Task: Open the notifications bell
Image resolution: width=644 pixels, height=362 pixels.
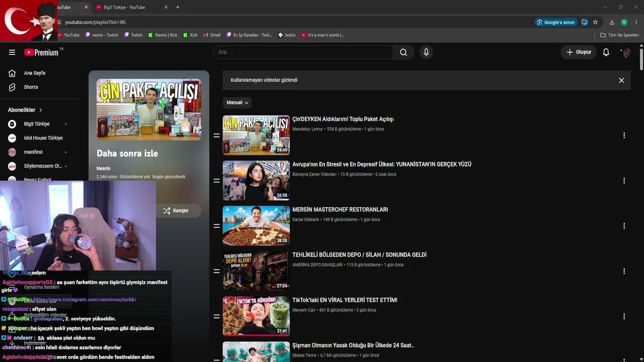Action: [606, 52]
